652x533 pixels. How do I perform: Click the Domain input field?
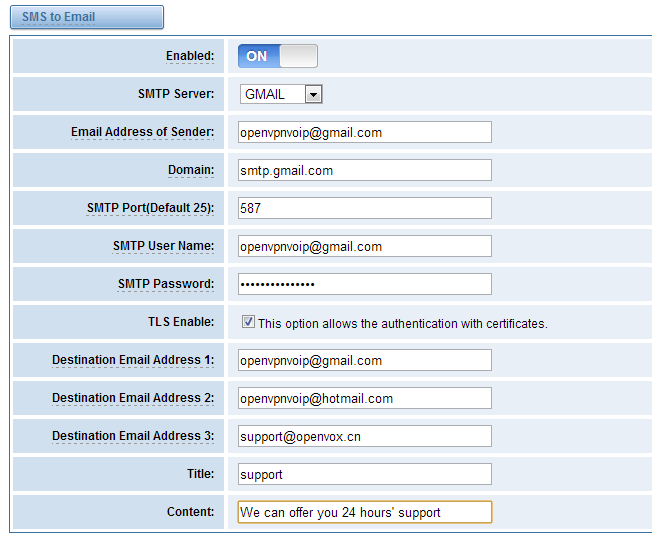click(x=365, y=170)
